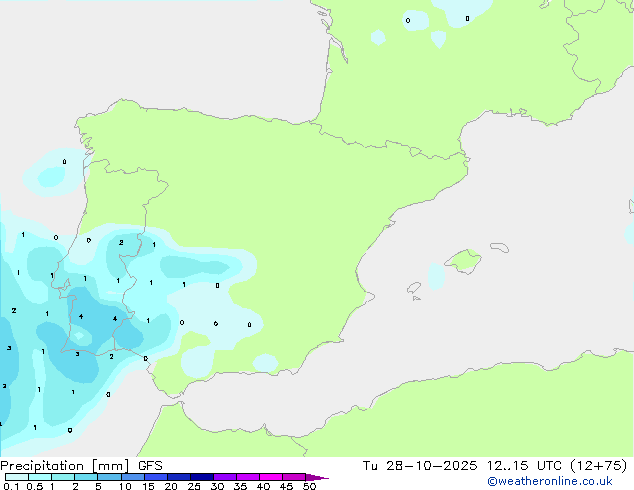
Task: Click the legend label '0.5'
Action: pos(35,486)
